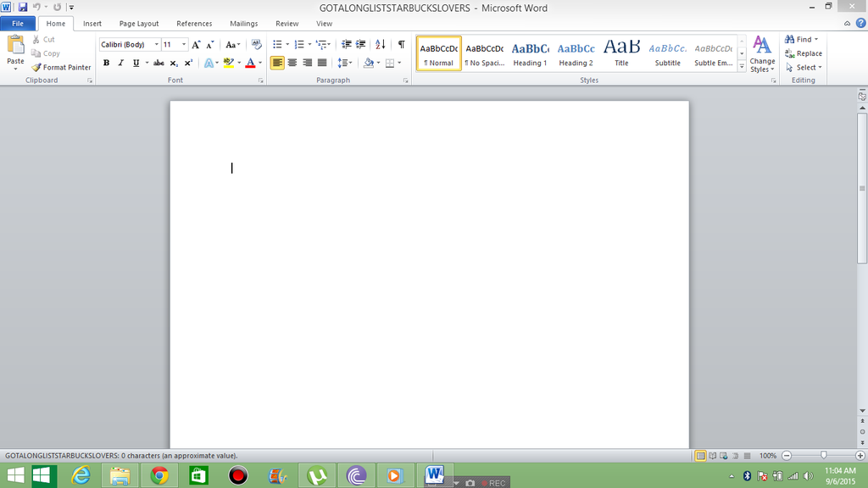Click Clear Formatting eraser icon

click(256, 44)
